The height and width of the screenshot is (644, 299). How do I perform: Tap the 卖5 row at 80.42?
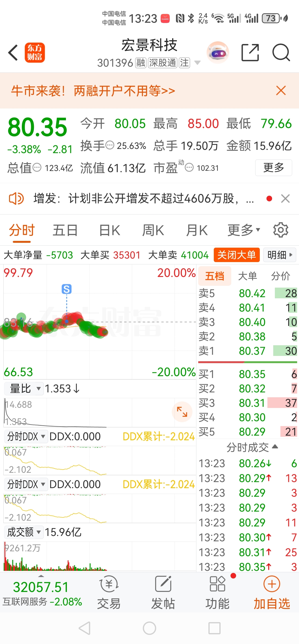coord(247,293)
